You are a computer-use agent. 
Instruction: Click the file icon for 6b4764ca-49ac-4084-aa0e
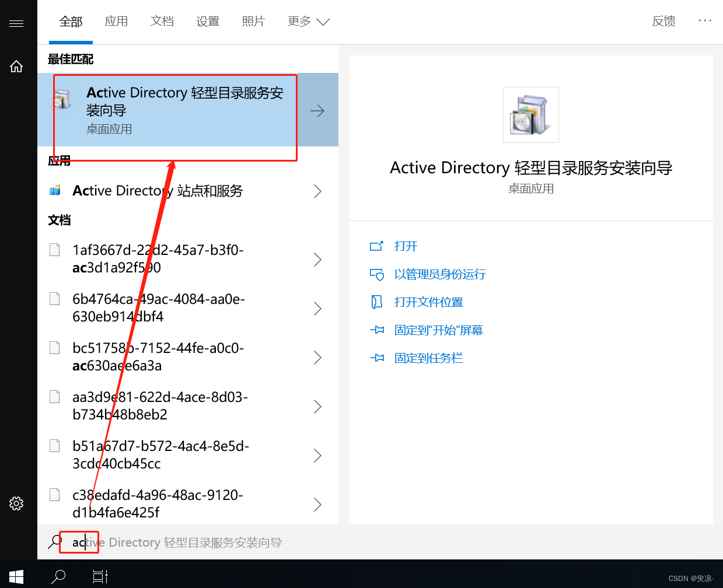click(x=55, y=299)
